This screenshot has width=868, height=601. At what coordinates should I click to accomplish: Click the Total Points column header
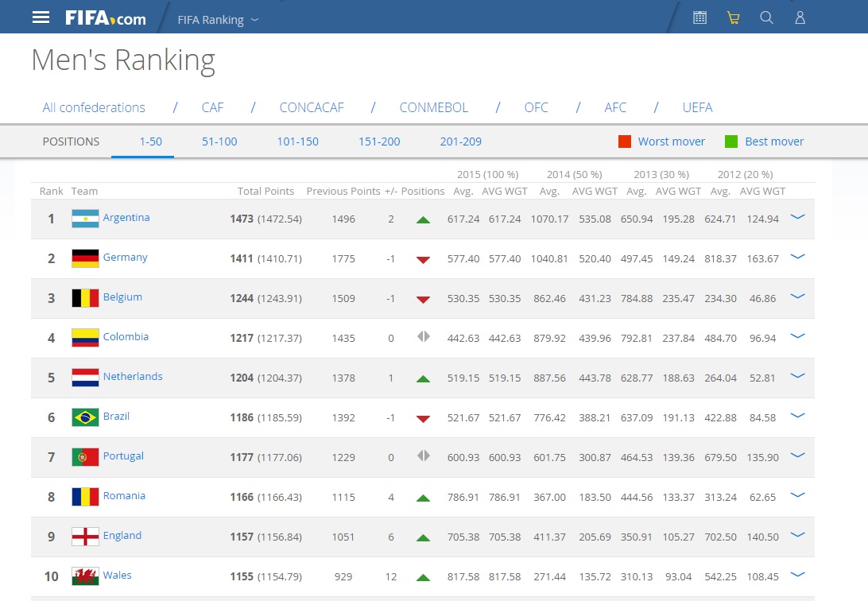pos(265,191)
